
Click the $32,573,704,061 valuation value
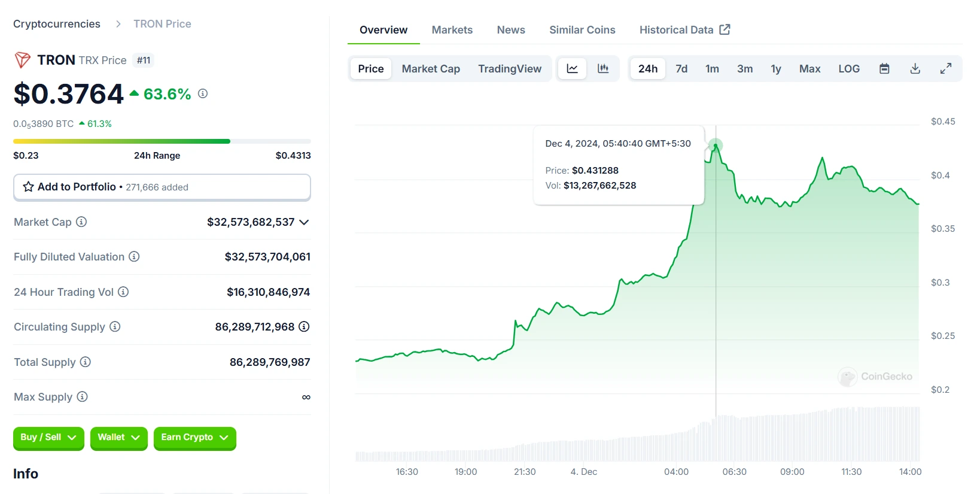267,257
